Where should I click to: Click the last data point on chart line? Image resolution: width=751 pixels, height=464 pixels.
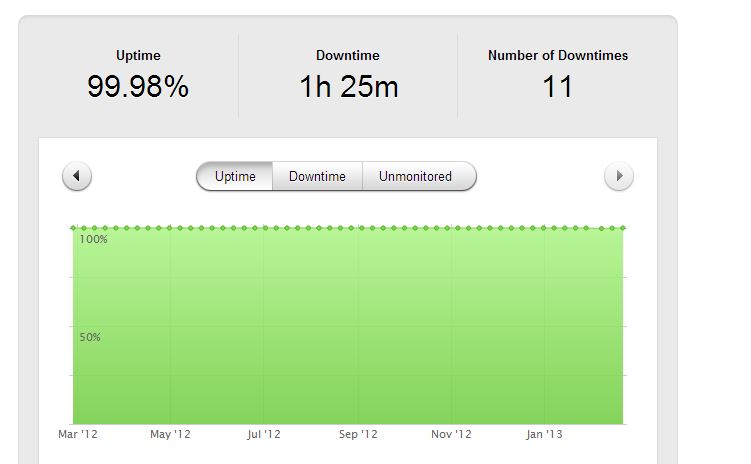coord(623,228)
